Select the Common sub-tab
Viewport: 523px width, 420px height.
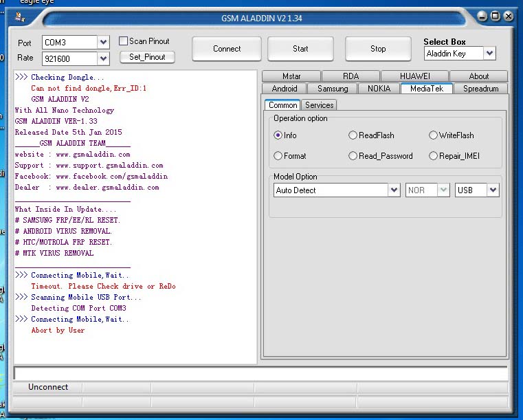click(282, 105)
